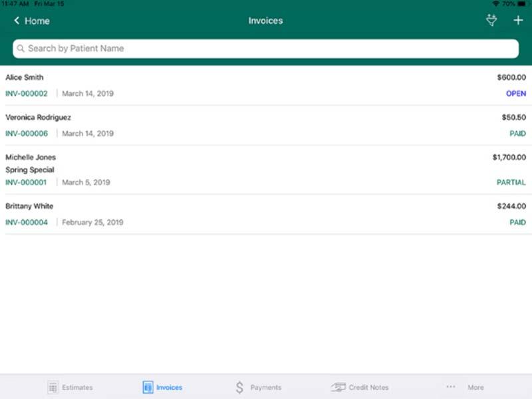Select the Michelle Jones Spring Special row
This screenshot has width=532, height=399.
click(x=266, y=170)
